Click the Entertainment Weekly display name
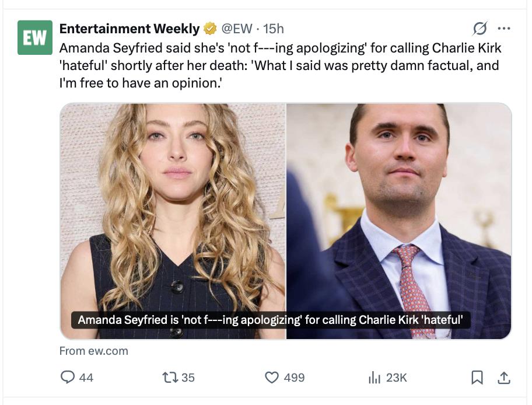The height and width of the screenshot is (405, 532). click(129, 28)
